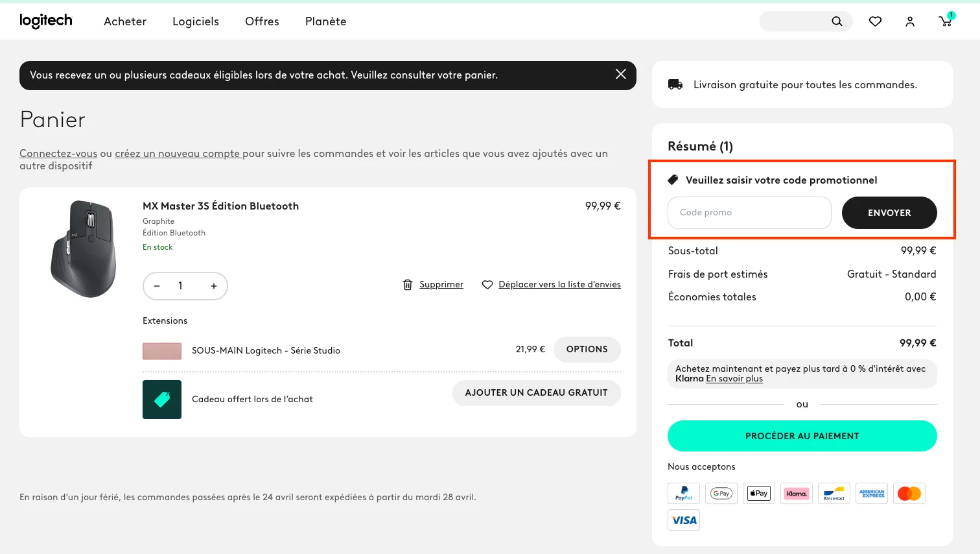Image resolution: width=980 pixels, height=554 pixels.
Task: Click the trash icon next to Supprimer
Action: tap(408, 285)
